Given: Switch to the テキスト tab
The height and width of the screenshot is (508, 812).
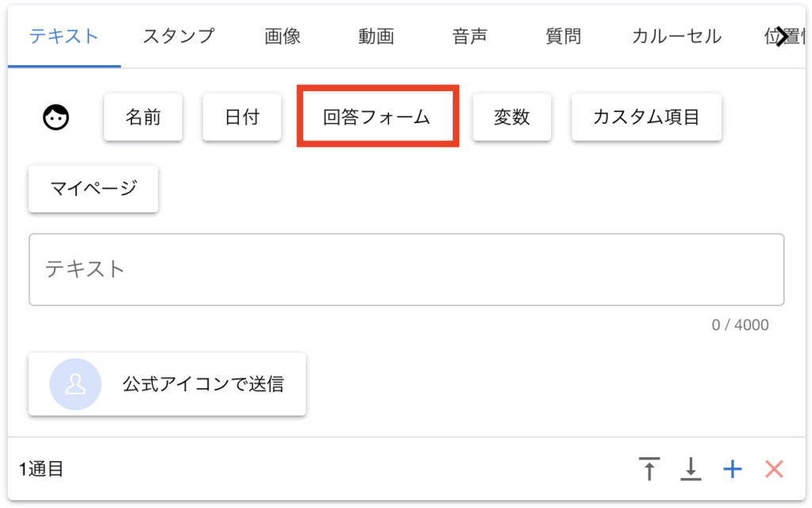Looking at the screenshot, I should 64,36.
